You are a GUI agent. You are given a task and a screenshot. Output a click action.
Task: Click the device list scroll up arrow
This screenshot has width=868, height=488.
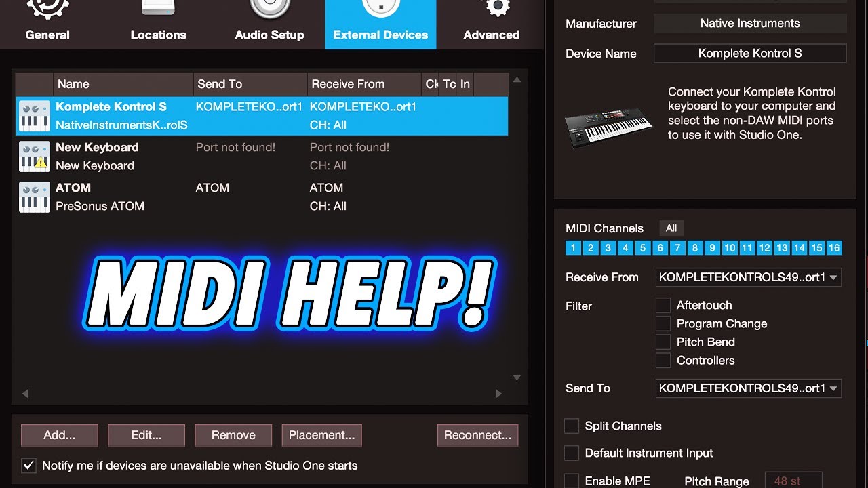(x=517, y=80)
